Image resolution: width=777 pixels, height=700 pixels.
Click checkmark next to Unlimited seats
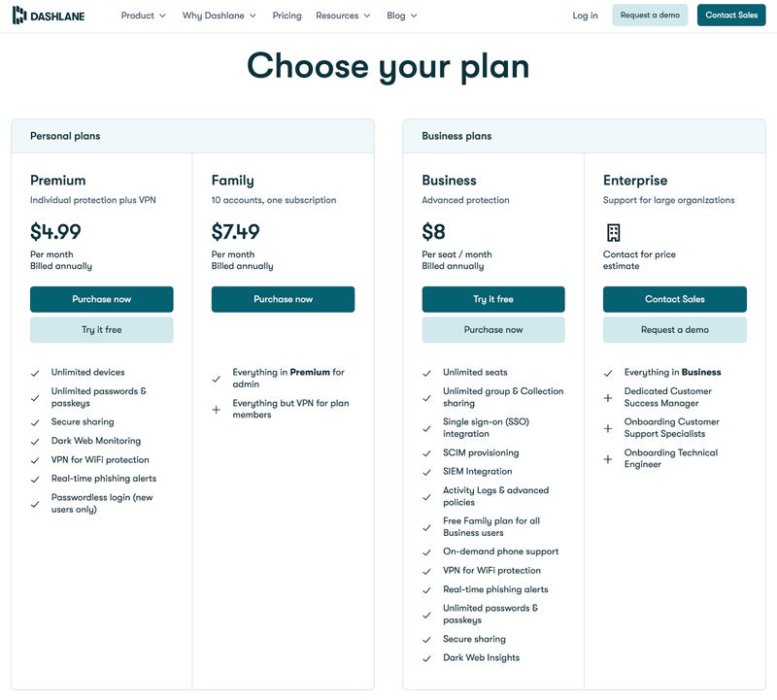point(426,373)
